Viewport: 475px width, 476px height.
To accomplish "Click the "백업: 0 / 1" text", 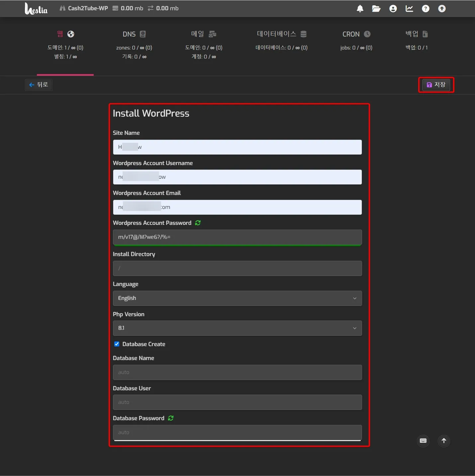I will click(417, 48).
